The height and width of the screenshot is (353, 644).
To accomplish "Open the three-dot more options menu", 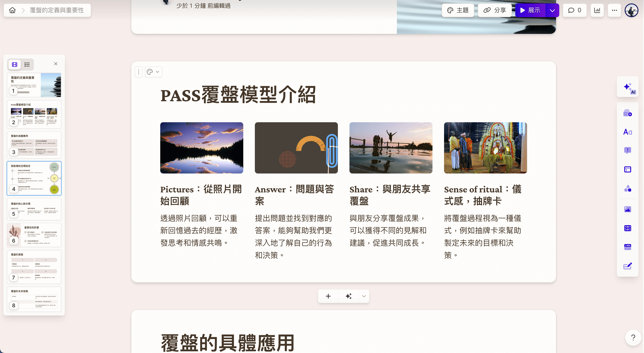I will (614, 10).
